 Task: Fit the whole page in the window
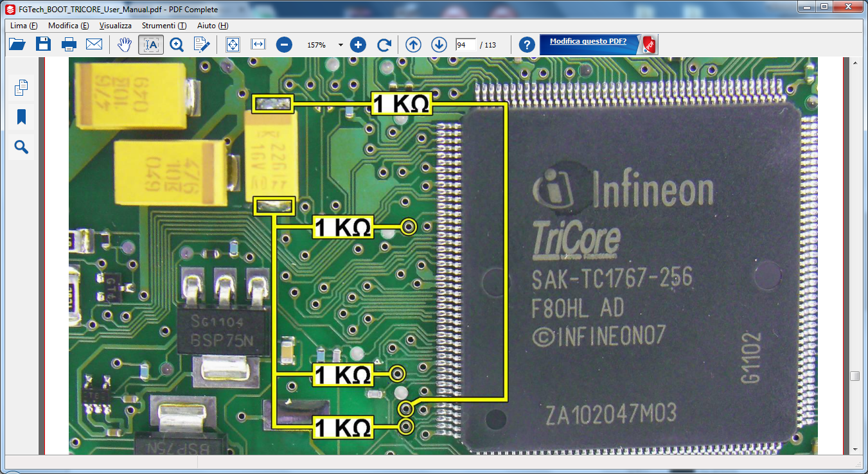[233, 44]
